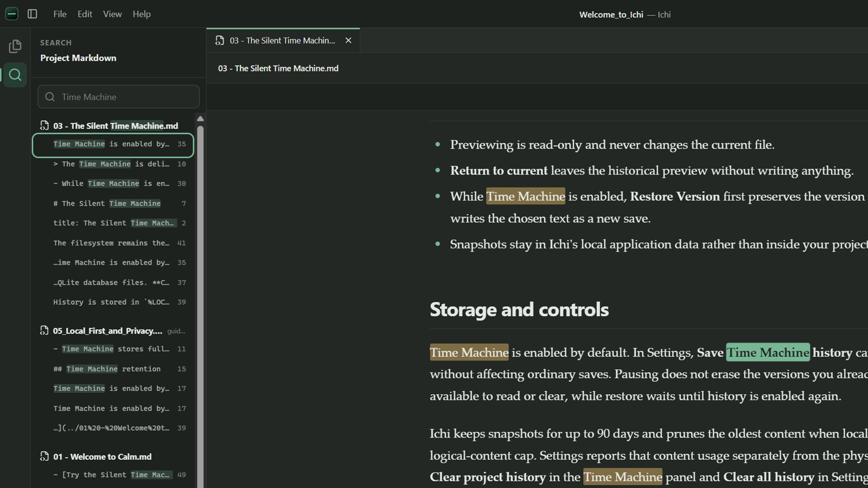Select the search icon in activity bar
This screenshot has height=488, width=868.
tap(15, 75)
